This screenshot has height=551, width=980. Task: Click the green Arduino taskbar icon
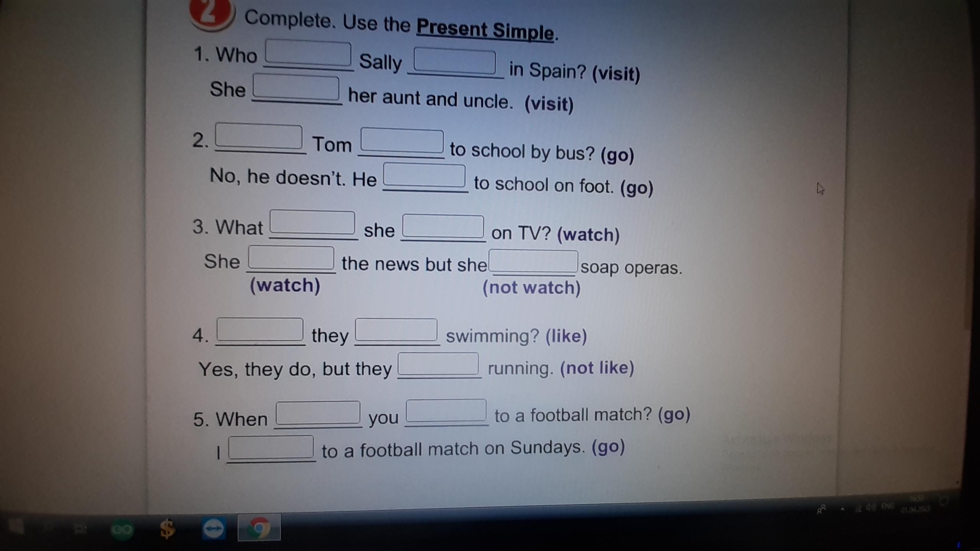pos(122,530)
